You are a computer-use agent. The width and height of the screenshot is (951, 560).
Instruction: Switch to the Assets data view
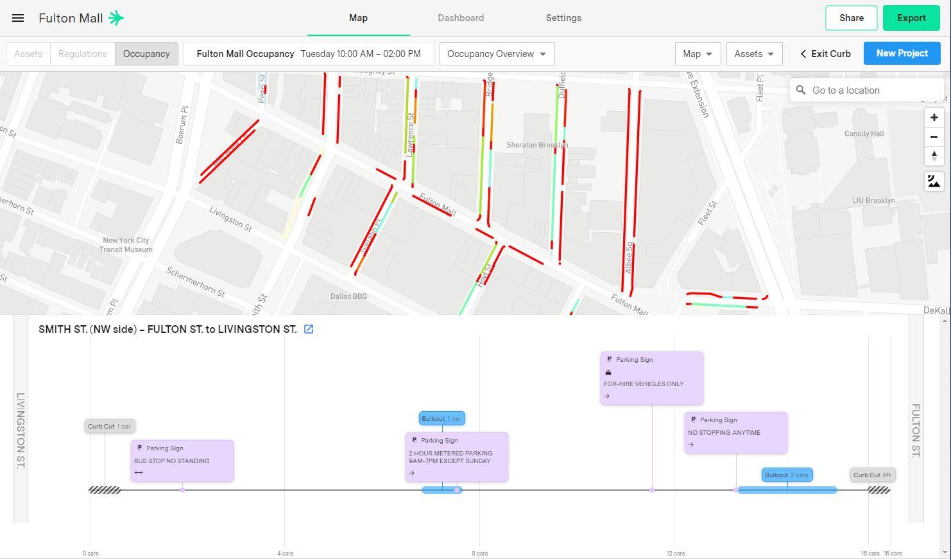click(x=28, y=54)
